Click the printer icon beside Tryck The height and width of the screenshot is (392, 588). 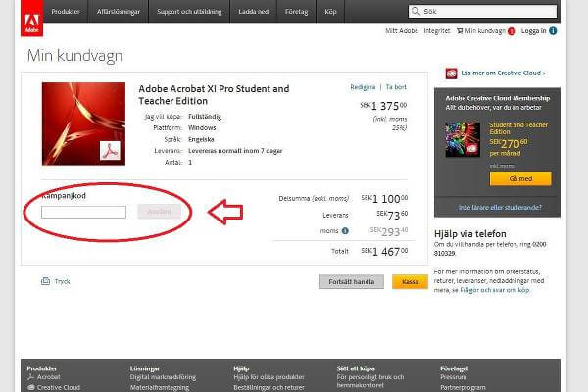[45, 281]
